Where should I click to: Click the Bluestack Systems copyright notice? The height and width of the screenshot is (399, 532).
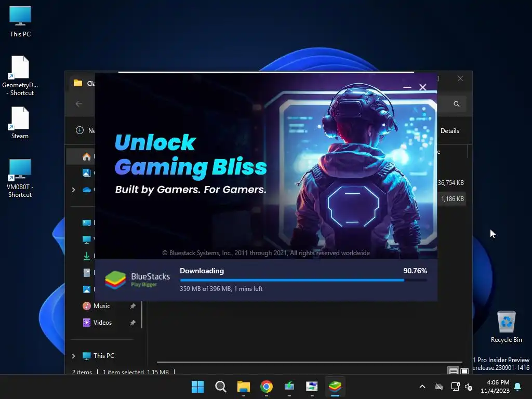[266, 253]
